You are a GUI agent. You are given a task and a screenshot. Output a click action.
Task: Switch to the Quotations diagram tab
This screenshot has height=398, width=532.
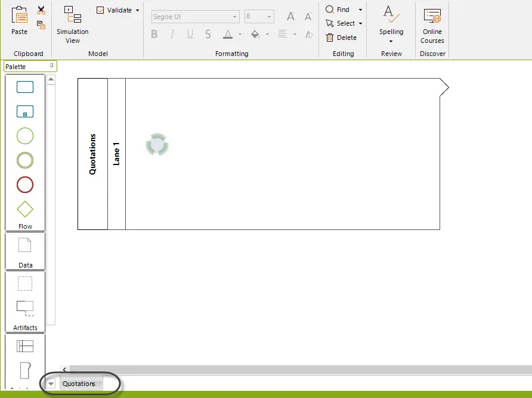[x=81, y=384]
